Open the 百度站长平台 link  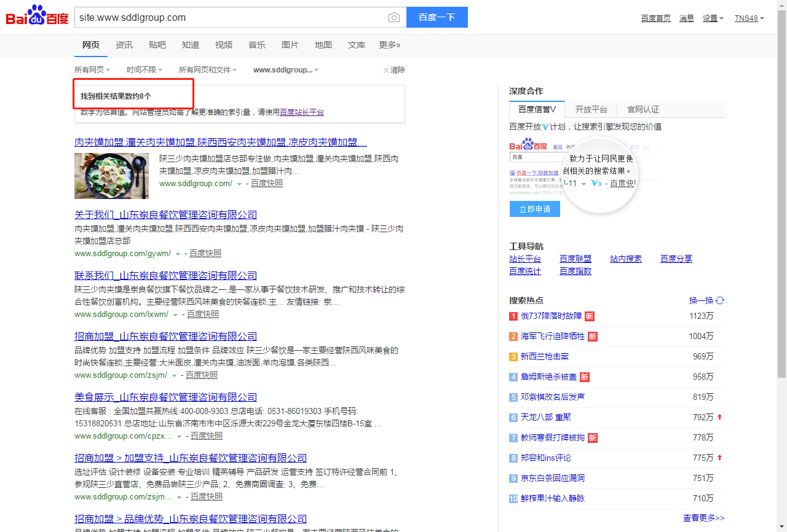pyautogui.click(x=302, y=112)
